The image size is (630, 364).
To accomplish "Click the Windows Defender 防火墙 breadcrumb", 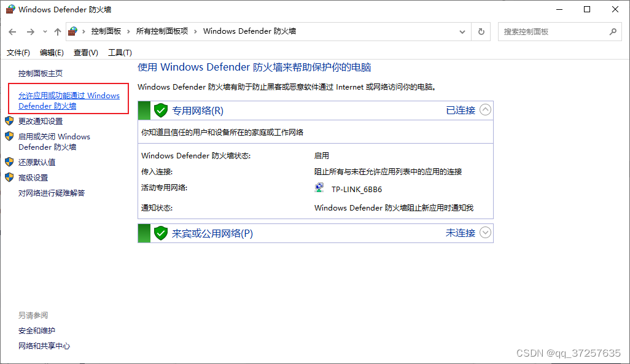I will 249,31.
